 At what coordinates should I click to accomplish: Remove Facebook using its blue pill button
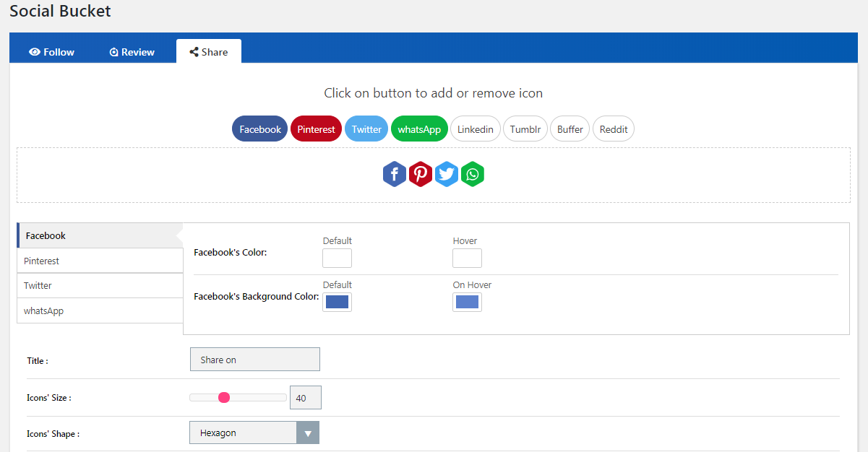click(259, 129)
